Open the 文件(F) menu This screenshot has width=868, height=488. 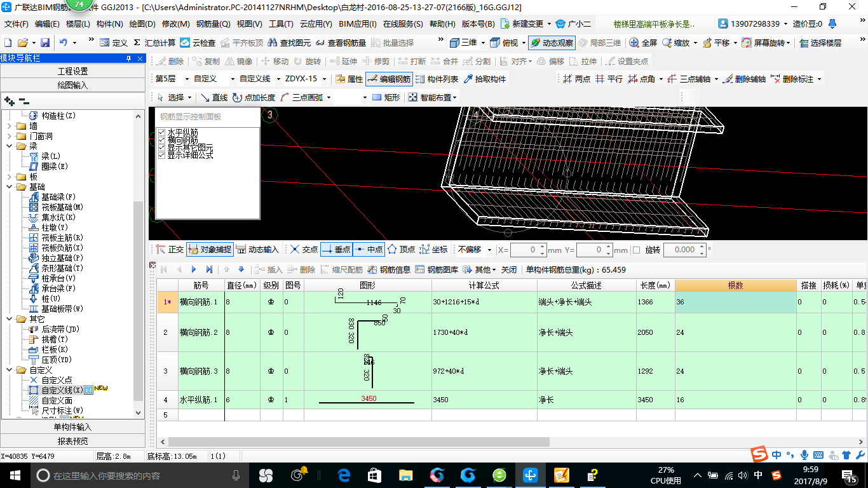point(16,24)
